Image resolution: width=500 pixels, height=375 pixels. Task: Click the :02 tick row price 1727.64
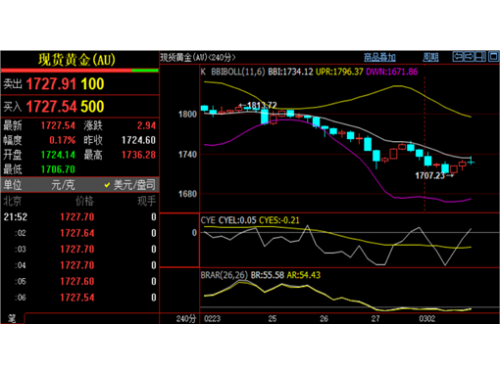pyautogui.click(x=77, y=233)
